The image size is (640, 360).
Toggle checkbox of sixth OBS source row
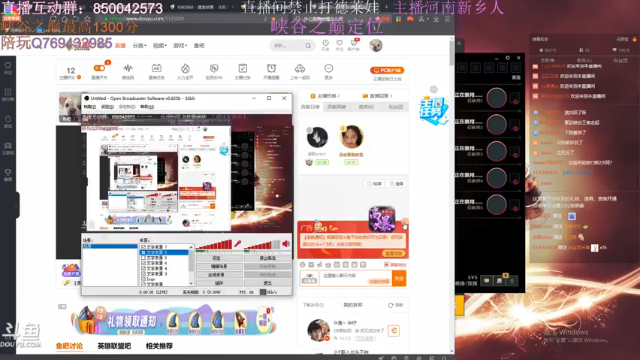[143, 273]
